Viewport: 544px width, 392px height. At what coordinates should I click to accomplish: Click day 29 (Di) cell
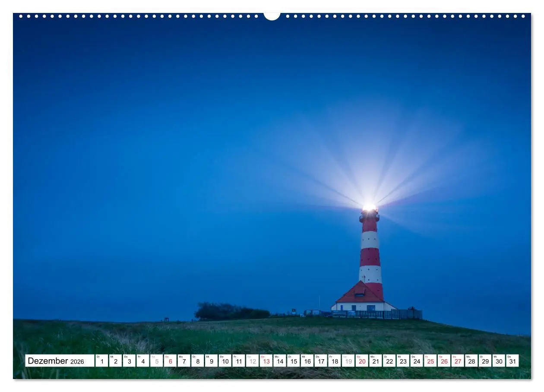(x=485, y=361)
